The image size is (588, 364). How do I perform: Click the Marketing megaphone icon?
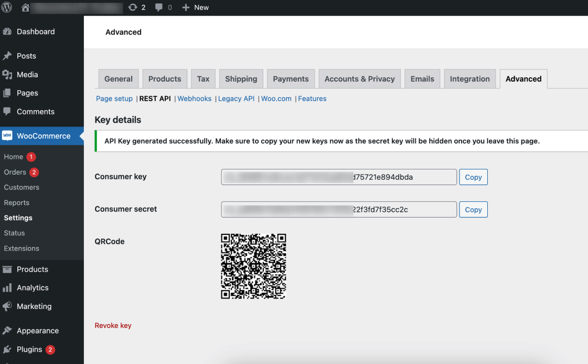point(7,306)
